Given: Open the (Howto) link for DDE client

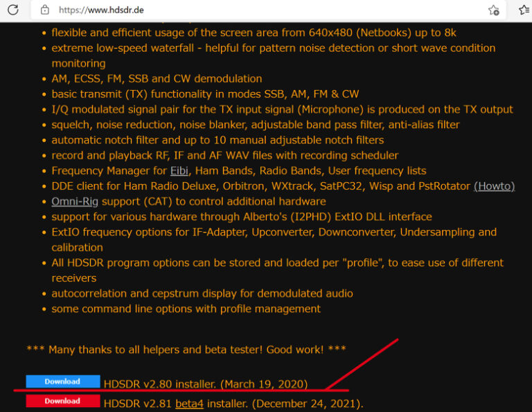Looking at the screenshot, I should 494,186.
